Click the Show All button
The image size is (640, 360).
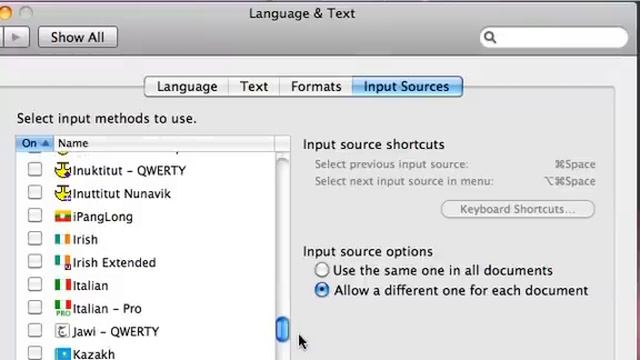pyautogui.click(x=78, y=37)
